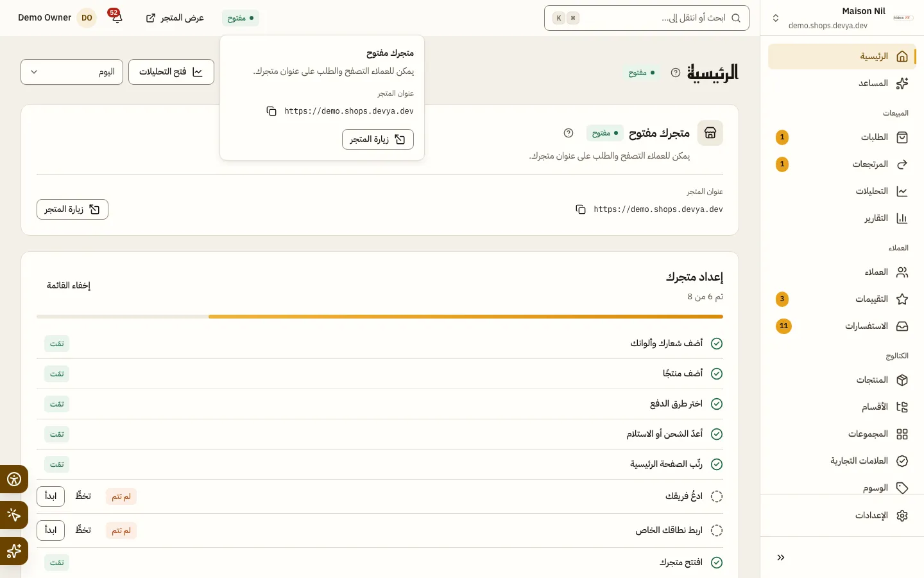Click إخفاء القائمة to hide checklist
The height and width of the screenshot is (578, 924).
69,286
